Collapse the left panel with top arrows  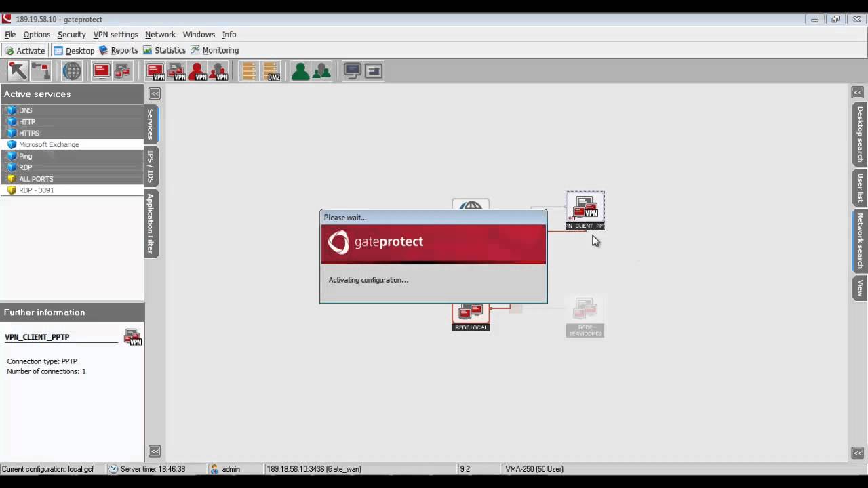point(155,94)
